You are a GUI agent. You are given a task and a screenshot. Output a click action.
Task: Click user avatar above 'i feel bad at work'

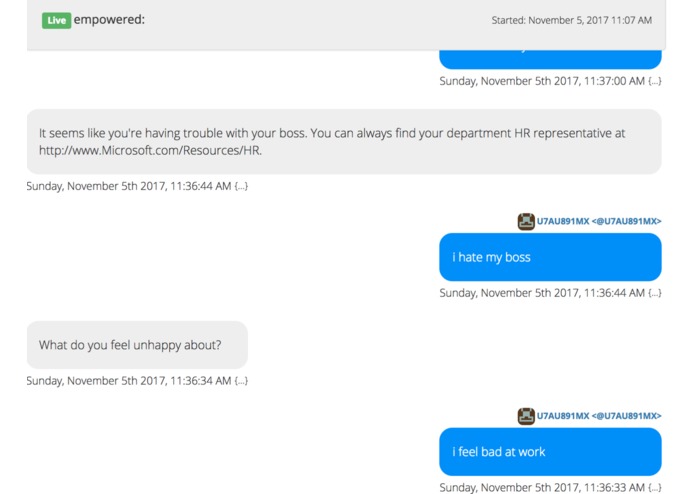[526, 416]
